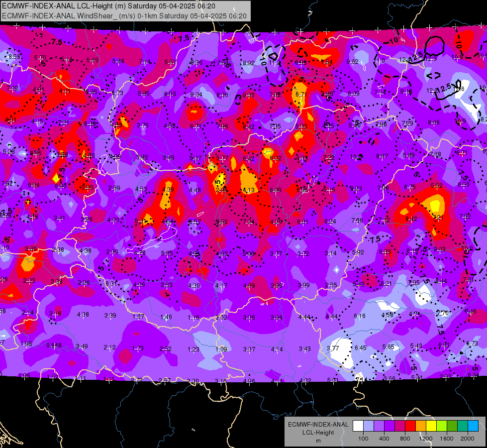
Task: Click the wind shear value 2.55
Action: [x=331, y=285]
